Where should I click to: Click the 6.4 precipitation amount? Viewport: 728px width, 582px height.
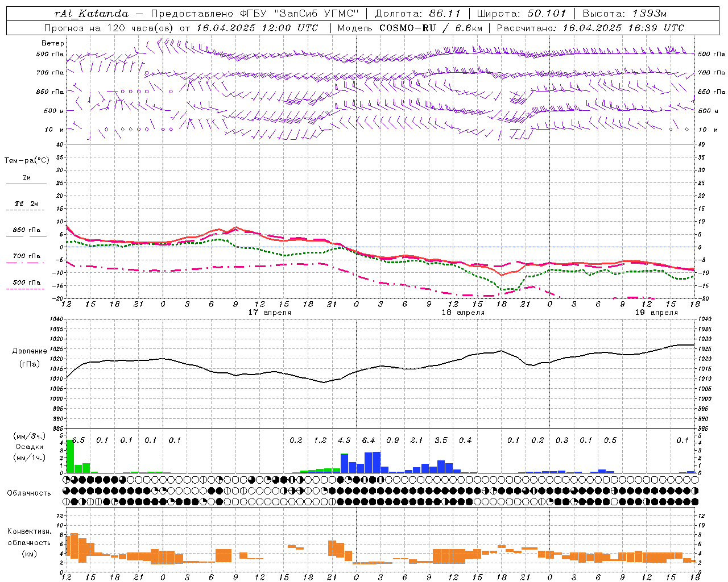(x=369, y=440)
